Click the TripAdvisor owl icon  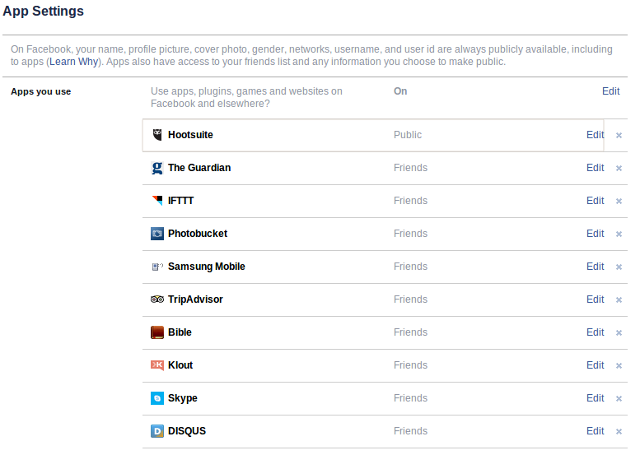tap(157, 300)
